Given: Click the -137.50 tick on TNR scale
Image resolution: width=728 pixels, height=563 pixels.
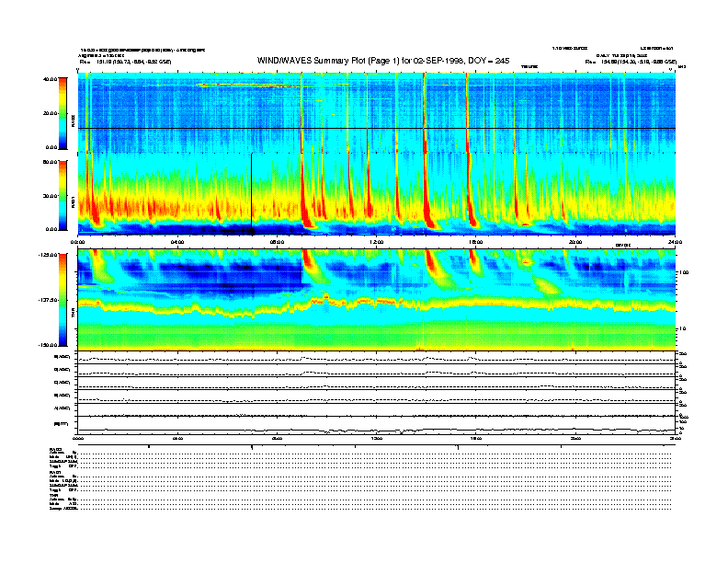Looking at the screenshot, I should [x=48, y=300].
